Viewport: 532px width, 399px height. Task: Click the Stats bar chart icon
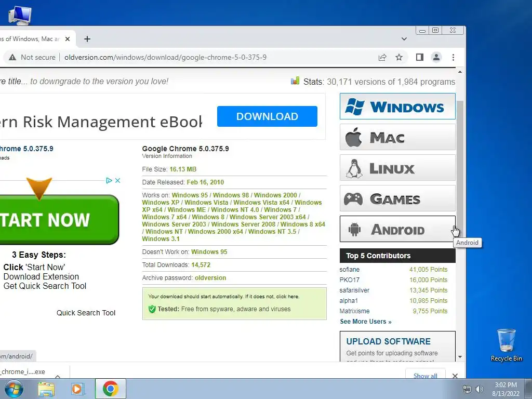tap(295, 81)
